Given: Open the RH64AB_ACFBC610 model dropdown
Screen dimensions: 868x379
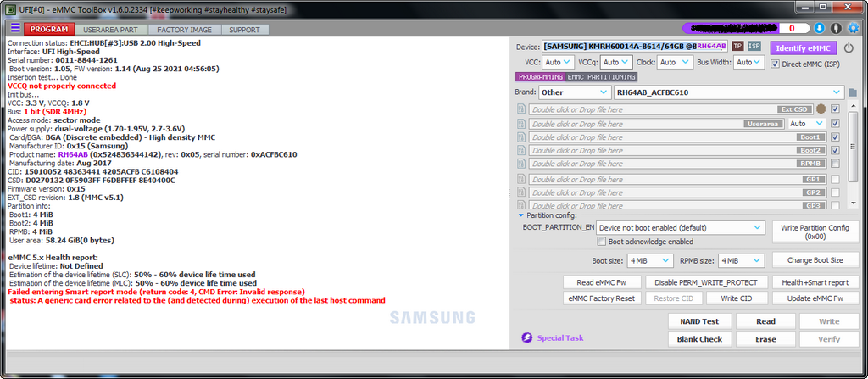Looking at the screenshot, I should click(729, 92).
